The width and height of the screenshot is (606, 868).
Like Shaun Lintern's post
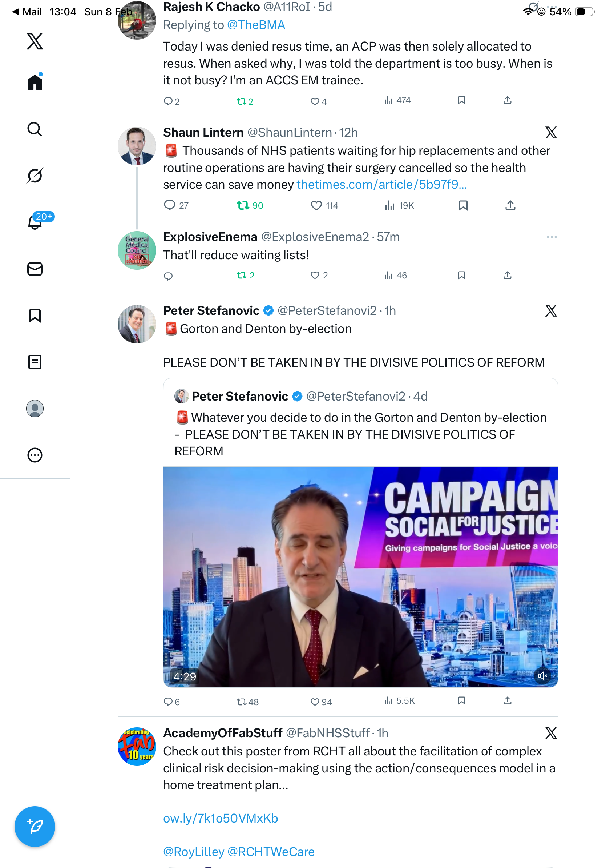tap(316, 205)
